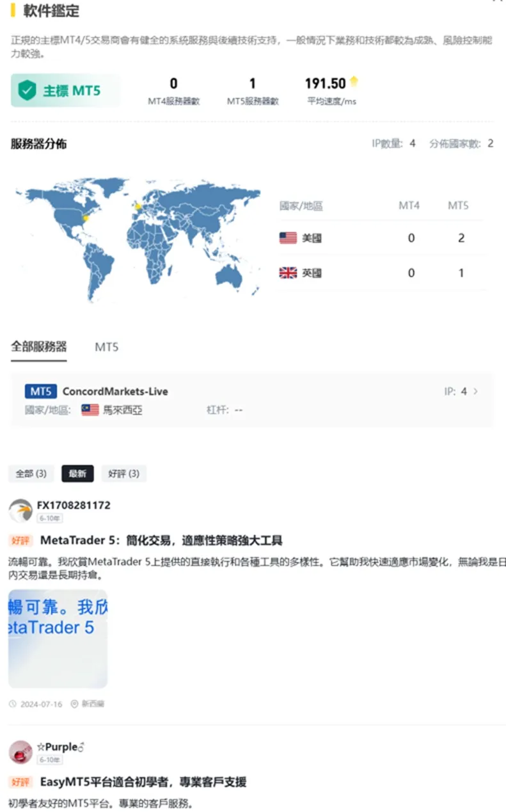Click the 分佈國家數: 2 label

point(462,143)
